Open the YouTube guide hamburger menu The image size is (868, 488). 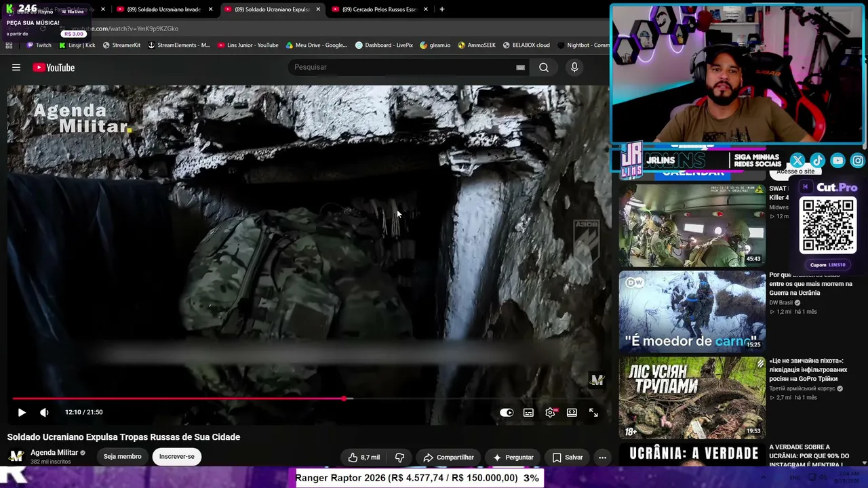(16, 67)
